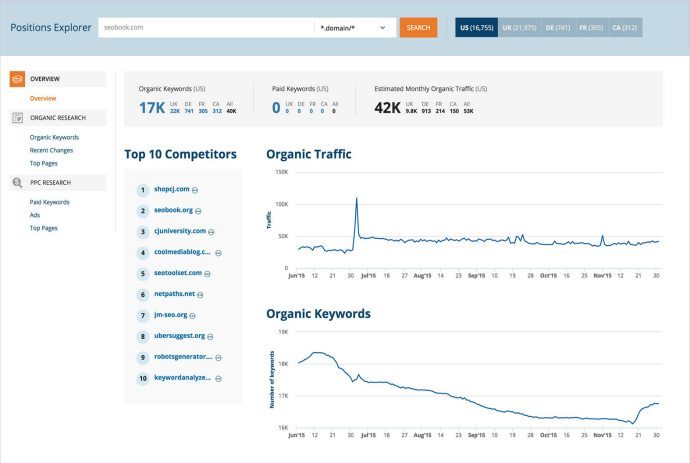Click the circle icon next to ubersuggest.org

(210, 337)
